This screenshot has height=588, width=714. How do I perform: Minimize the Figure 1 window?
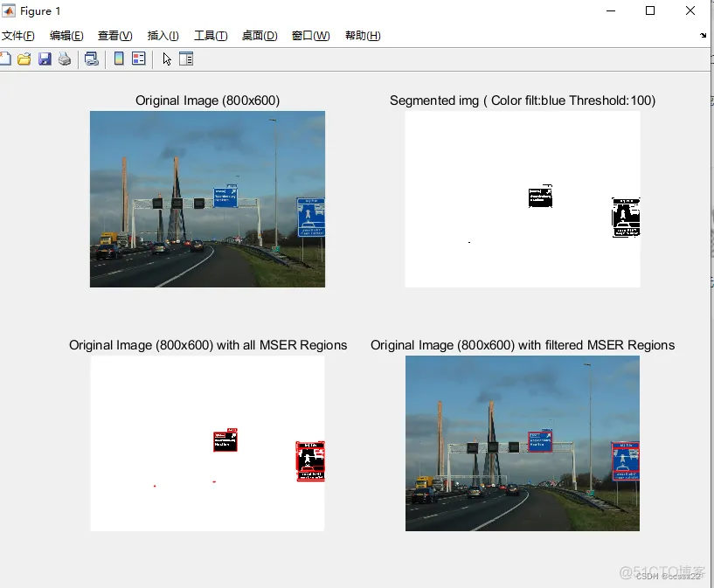click(x=611, y=10)
